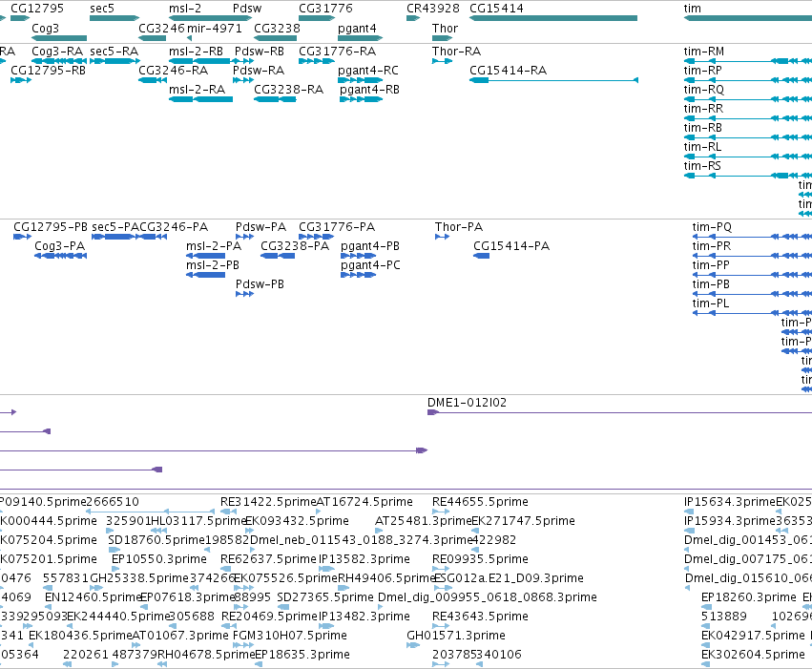
Task: Select the tim-PB protein label
Action: [x=711, y=284]
